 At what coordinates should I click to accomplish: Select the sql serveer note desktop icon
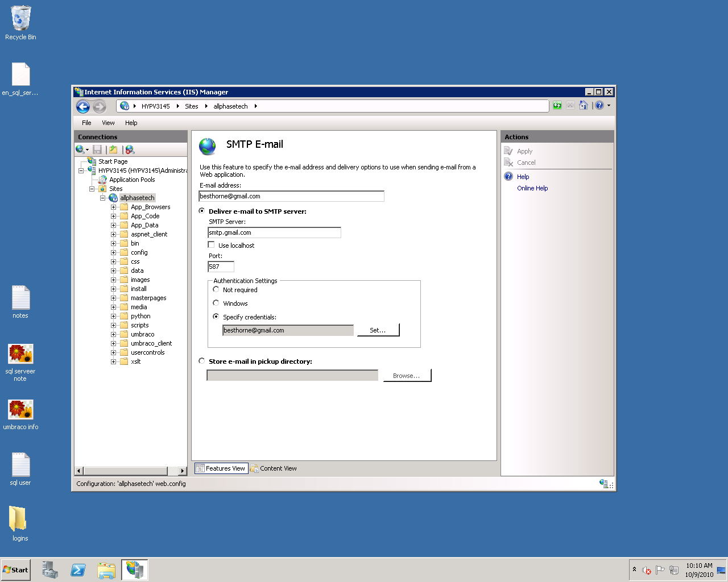tap(20, 363)
